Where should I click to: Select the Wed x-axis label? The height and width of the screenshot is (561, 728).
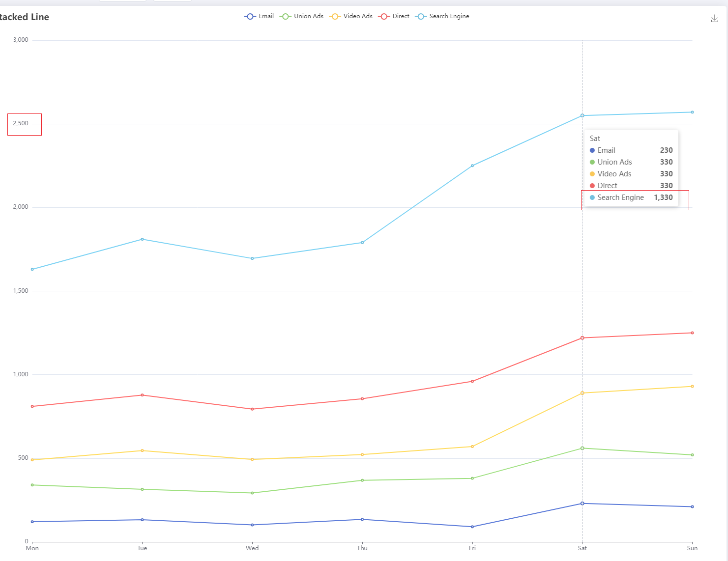(252, 548)
